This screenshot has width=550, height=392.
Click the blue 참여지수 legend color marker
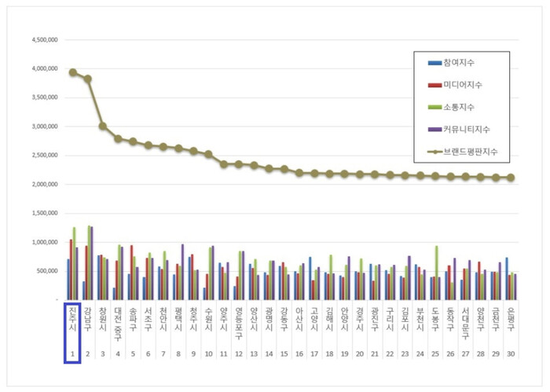[434, 62]
